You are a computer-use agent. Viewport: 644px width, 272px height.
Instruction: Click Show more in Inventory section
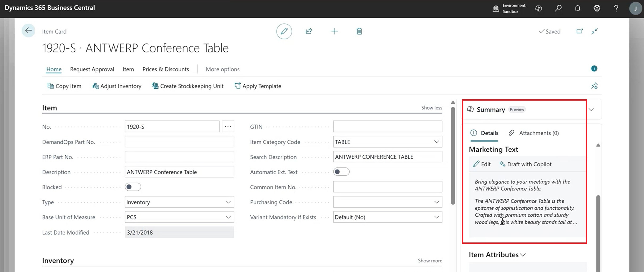430,261
